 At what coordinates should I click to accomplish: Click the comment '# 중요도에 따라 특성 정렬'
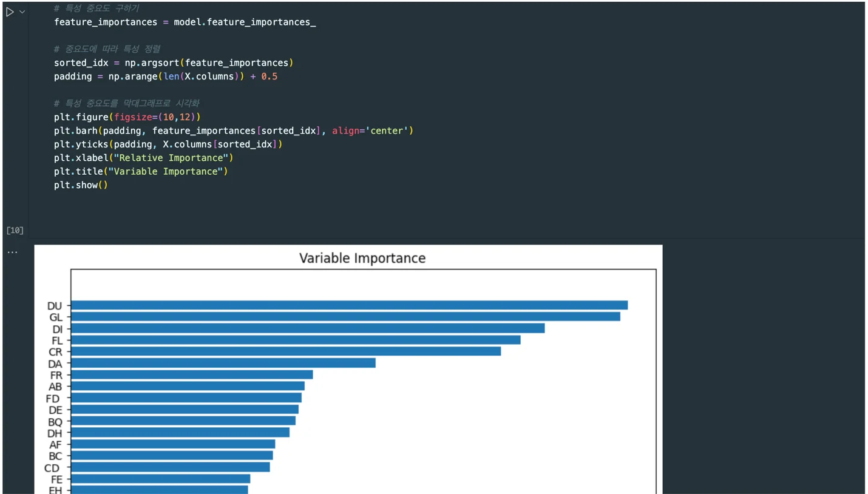[107, 49]
